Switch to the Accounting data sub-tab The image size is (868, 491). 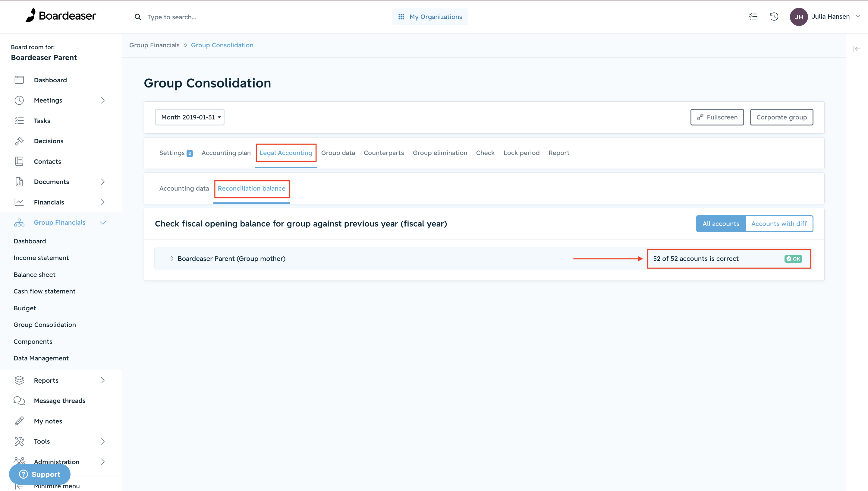pos(184,188)
